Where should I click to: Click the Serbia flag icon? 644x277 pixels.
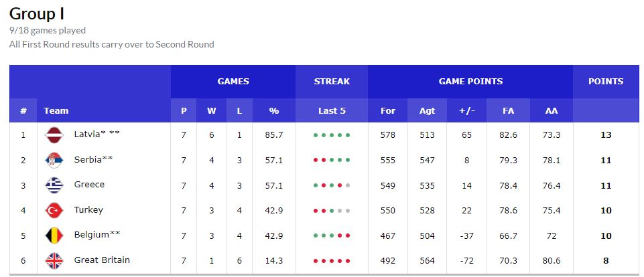coord(54,161)
